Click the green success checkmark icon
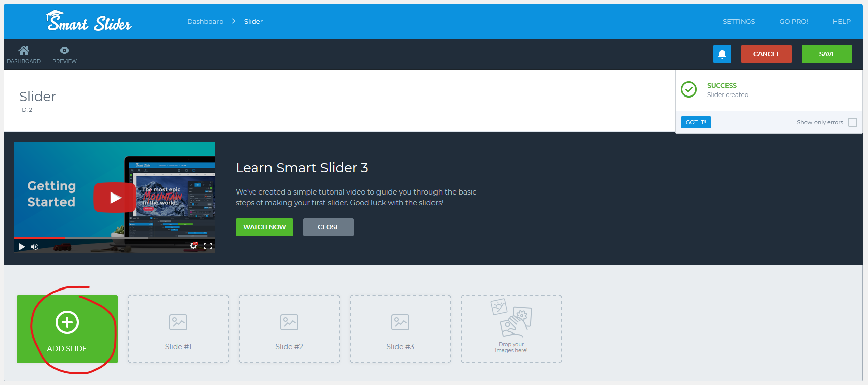868x385 pixels. 689,89
